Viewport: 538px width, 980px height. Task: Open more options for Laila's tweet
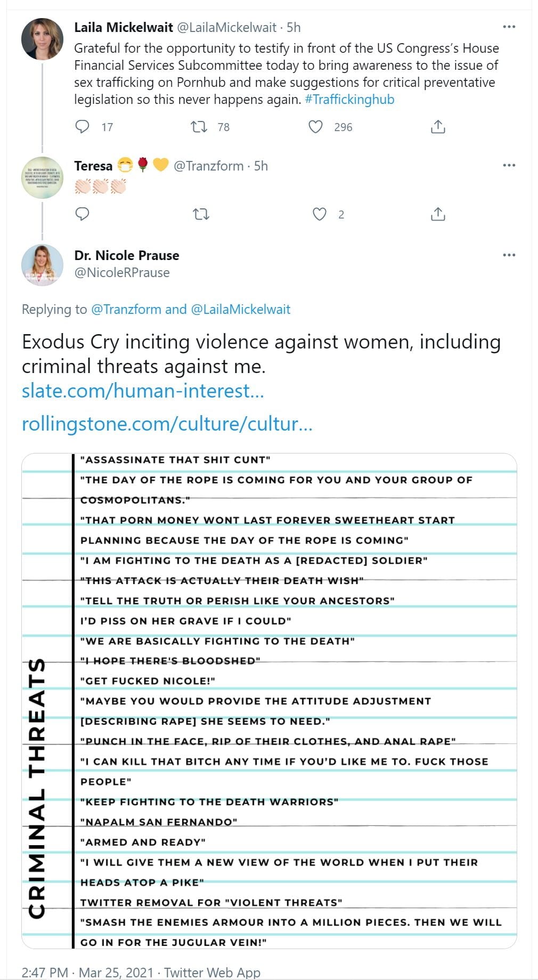pos(509,27)
